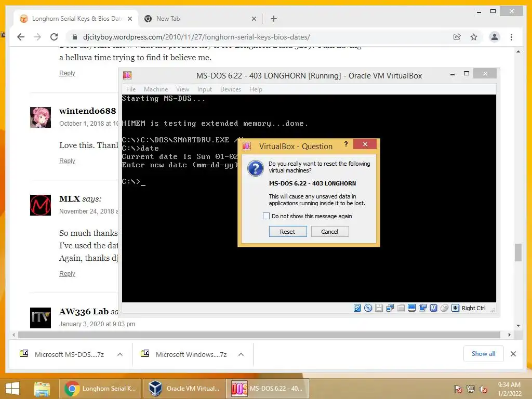532x399 pixels.
Task: Click Reply under wintendo688's comment
Action: tap(67, 161)
